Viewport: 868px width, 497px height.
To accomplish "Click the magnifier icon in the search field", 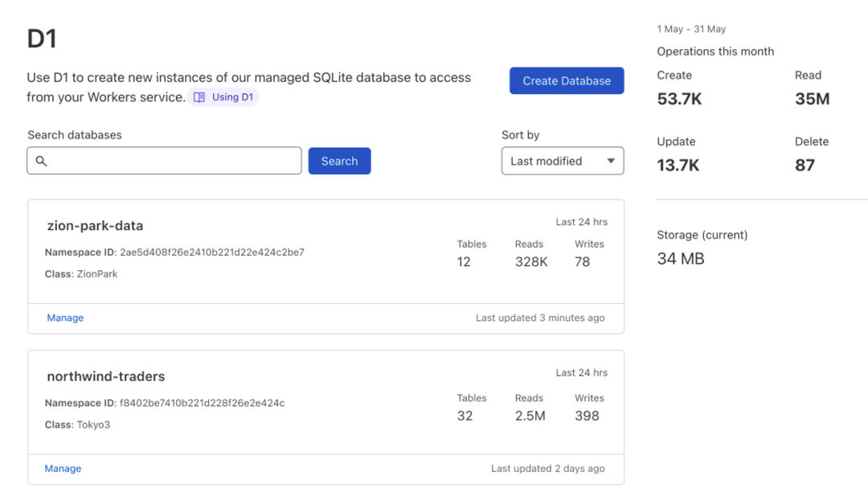I will tap(42, 161).
